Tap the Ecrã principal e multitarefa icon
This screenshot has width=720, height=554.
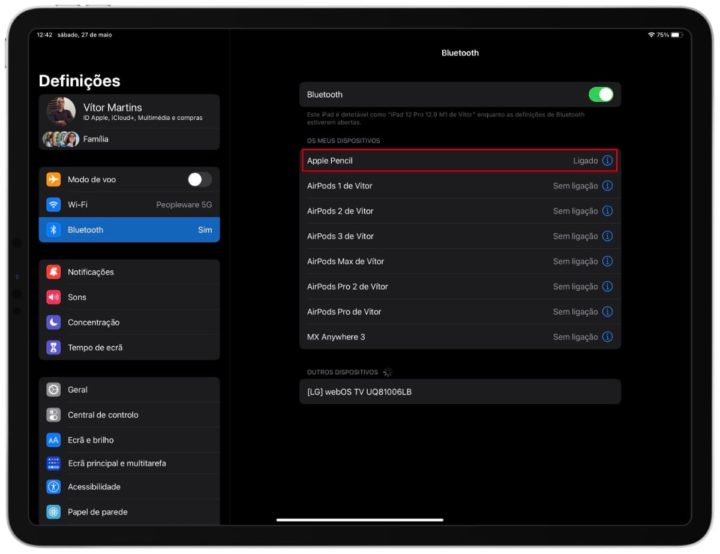(53, 464)
